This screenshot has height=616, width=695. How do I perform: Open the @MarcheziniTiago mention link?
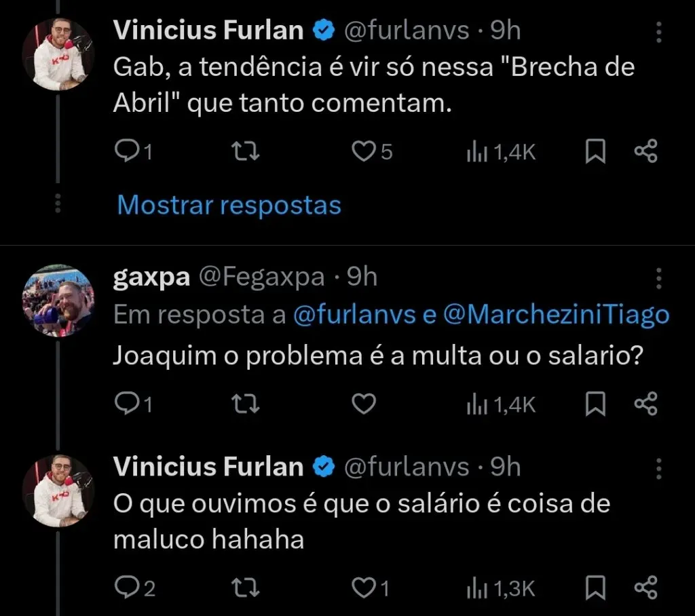pos(555,315)
